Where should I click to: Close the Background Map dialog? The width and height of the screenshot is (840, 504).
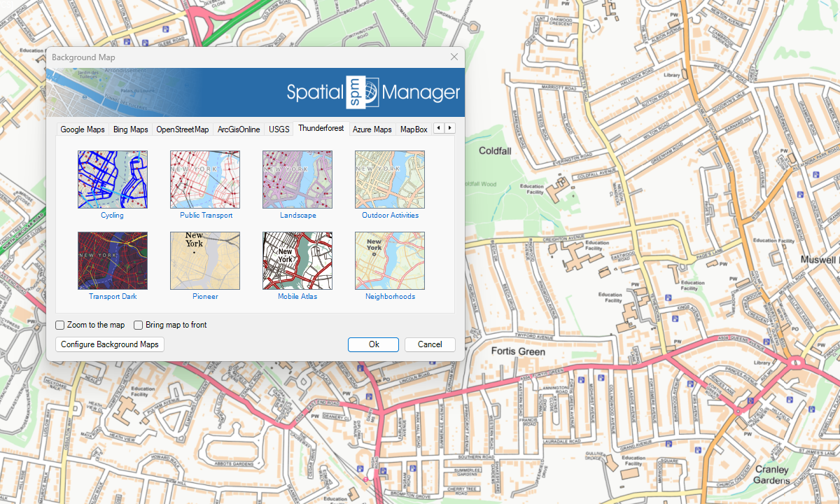[454, 57]
